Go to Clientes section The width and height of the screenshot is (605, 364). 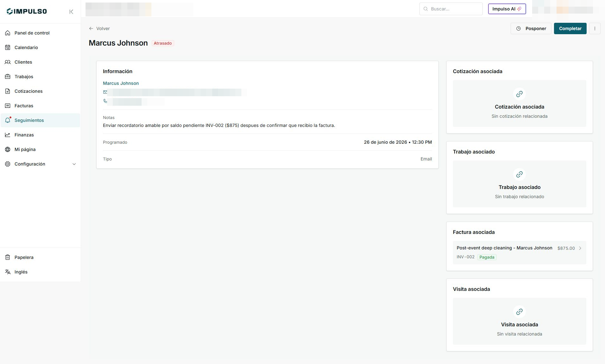point(40,62)
